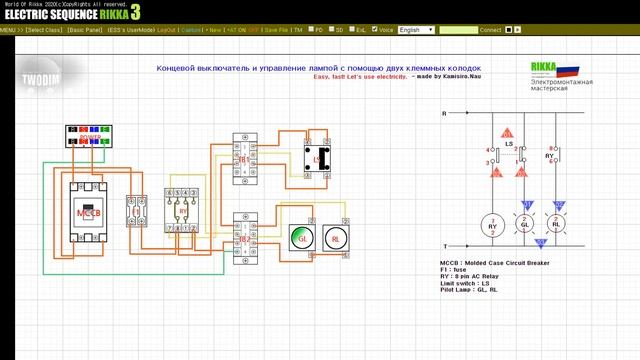Toggle the PD checkbox
Image resolution: width=640 pixels, height=360 pixels.
pos(311,29)
